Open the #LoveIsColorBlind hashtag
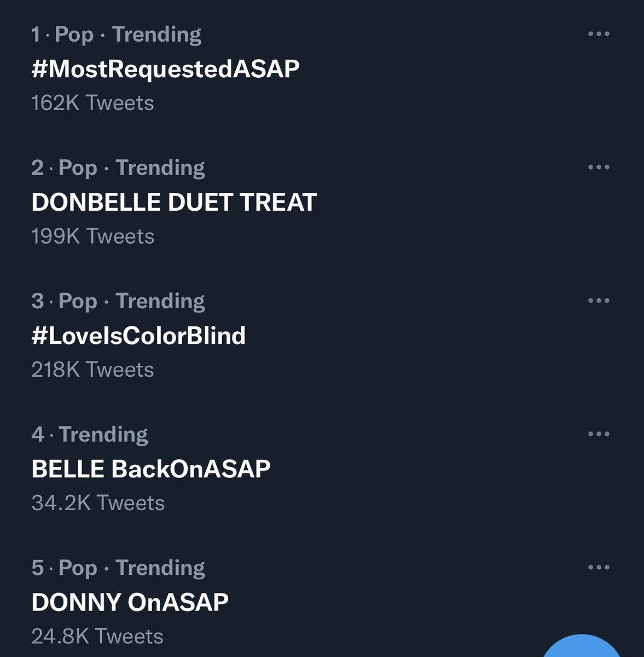644x657 pixels. [x=138, y=336]
